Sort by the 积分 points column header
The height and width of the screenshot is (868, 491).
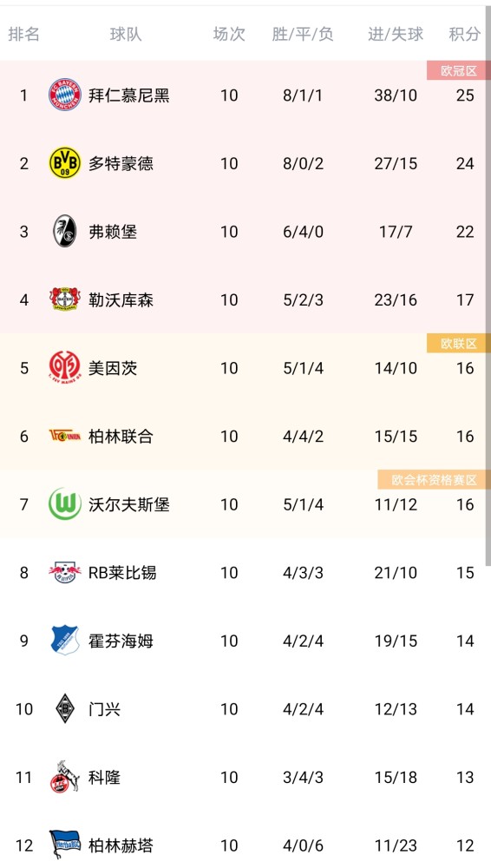pyautogui.click(x=464, y=35)
